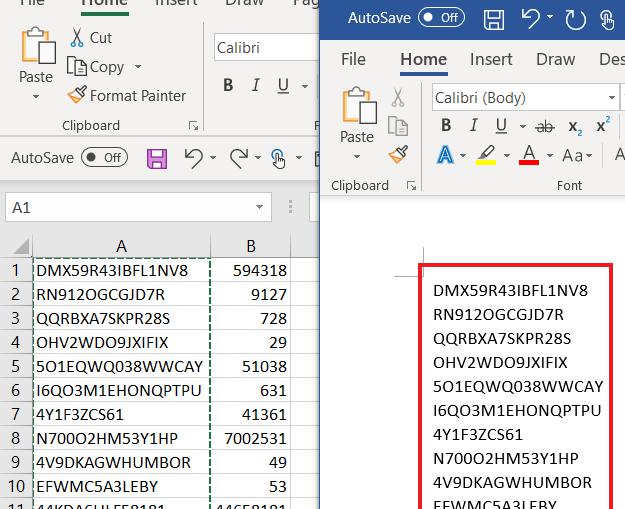Screen dimensions: 625x509
Task: Toggle AutoSave switch in Word
Action: (441, 18)
